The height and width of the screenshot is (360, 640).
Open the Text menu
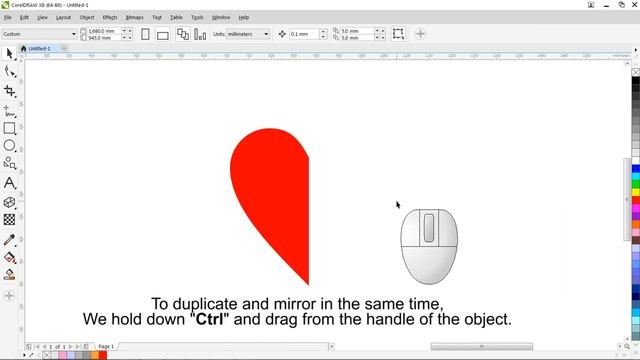157,18
